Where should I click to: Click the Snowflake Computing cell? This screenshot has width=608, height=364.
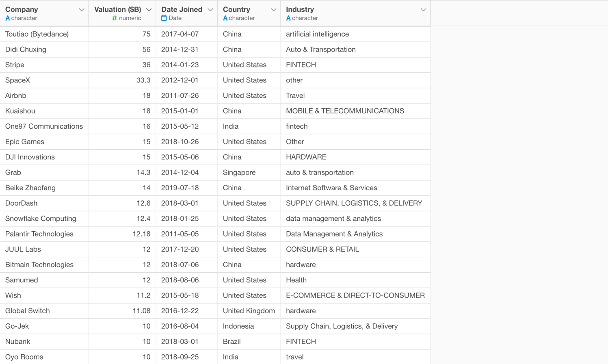(x=44, y=219)
